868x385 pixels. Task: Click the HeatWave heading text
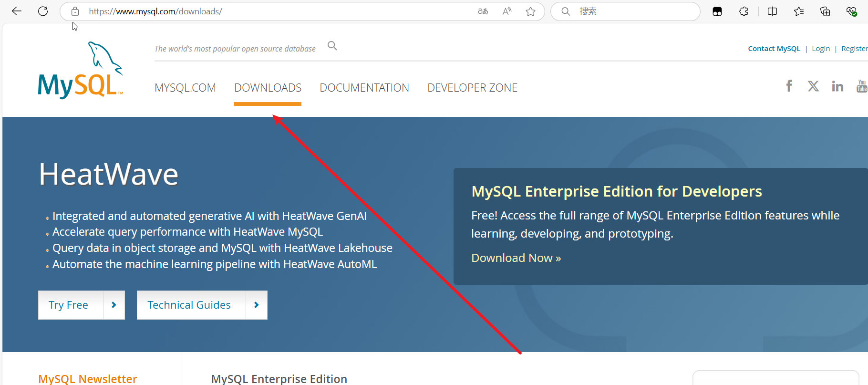(x=109, y=175)
